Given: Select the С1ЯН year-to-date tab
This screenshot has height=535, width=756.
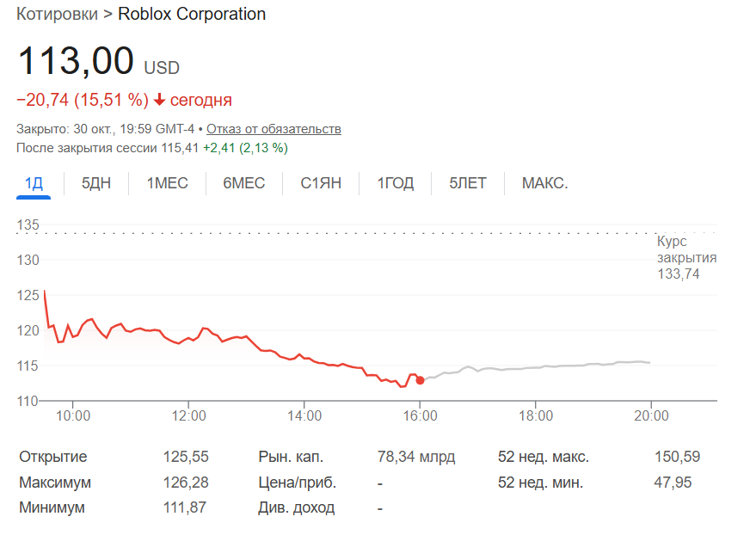Looking at the screenshot, I should [321, 183].
